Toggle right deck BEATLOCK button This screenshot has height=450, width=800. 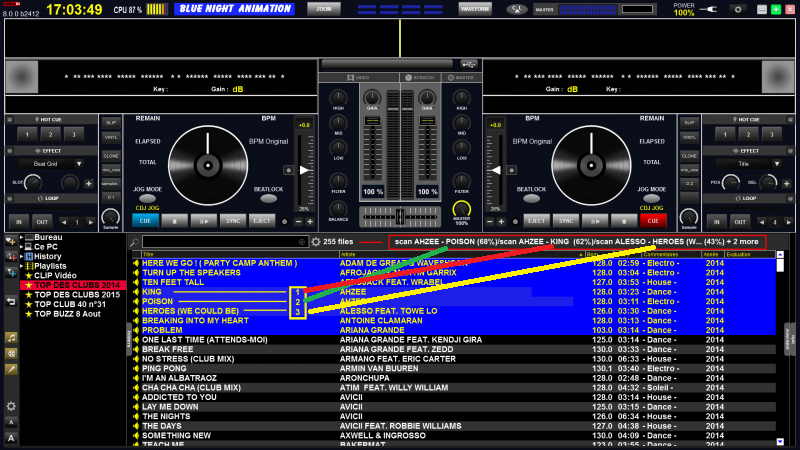[531, 198]
